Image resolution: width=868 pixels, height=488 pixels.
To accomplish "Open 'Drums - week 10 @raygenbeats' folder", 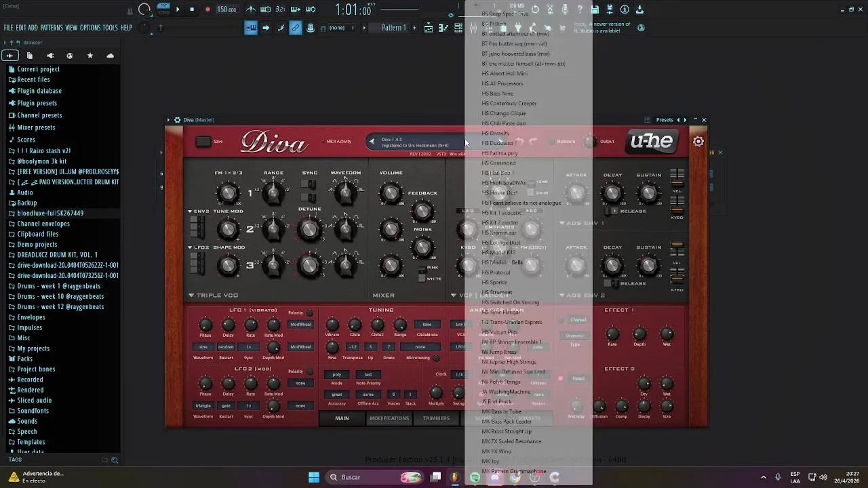I will [x=60, y=296].
